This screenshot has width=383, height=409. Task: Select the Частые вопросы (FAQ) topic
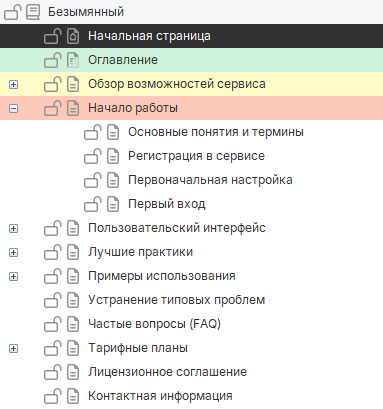(155, 324)
